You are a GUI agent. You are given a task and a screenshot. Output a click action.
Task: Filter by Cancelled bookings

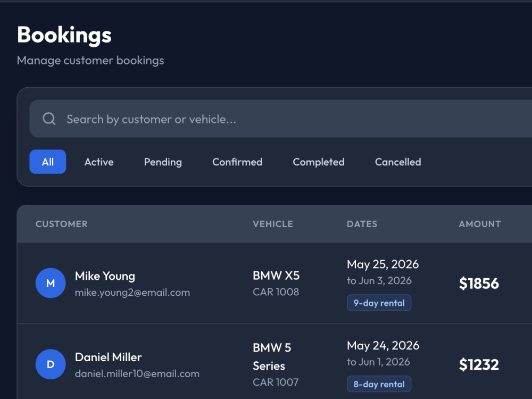coord(398,162)
